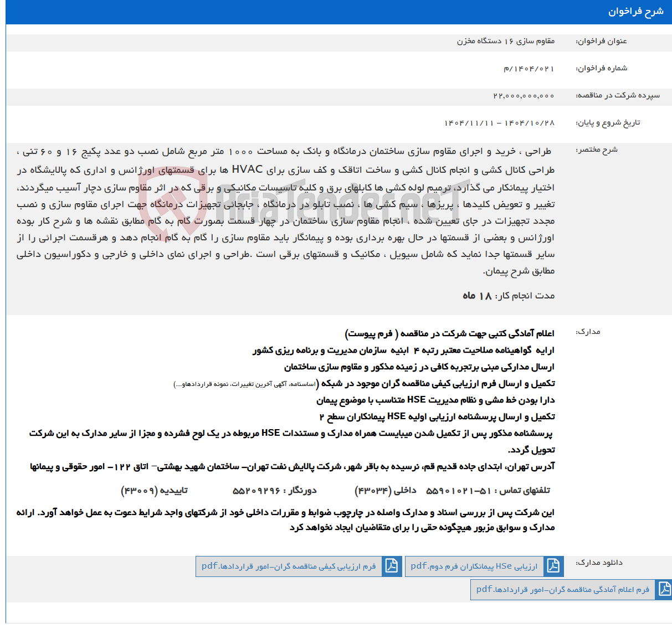This screenshot has width=672, height=639.
Task: Select the line تکمیل و ارسال فرم ارزیابی کیفی
Action: coord(365,383)
